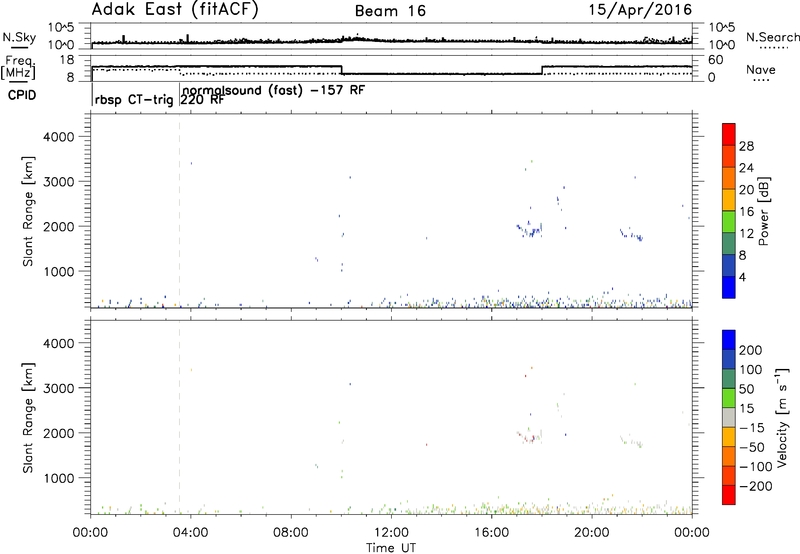800x554 pixels.
Task: Click the 'CPID' row label
Action: (x=22, y=95)
